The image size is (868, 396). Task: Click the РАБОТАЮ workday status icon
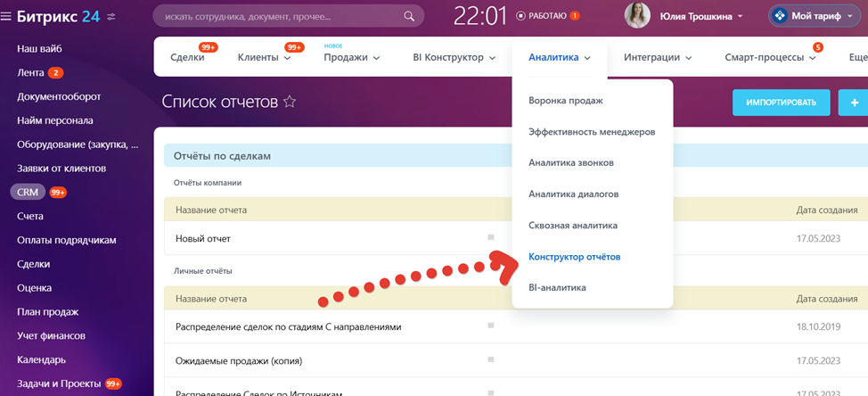[x=520, y=16]
